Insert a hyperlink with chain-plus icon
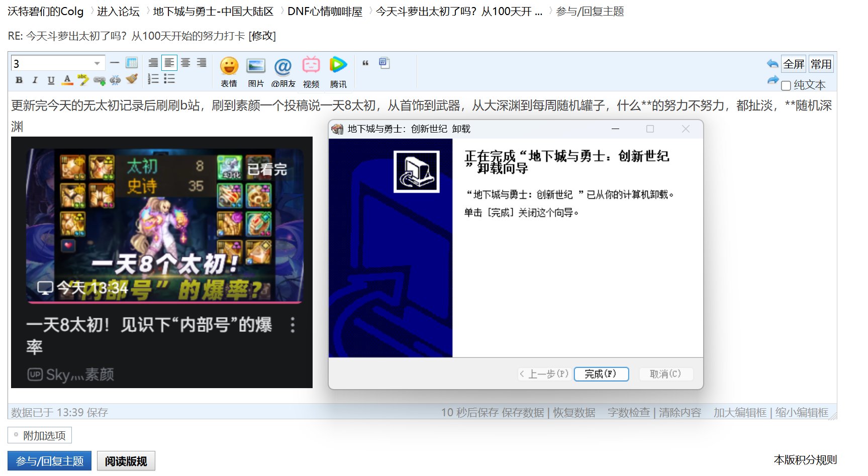Image resolution: width=868 pixels, height=476 pixels. tap(100, 80)
